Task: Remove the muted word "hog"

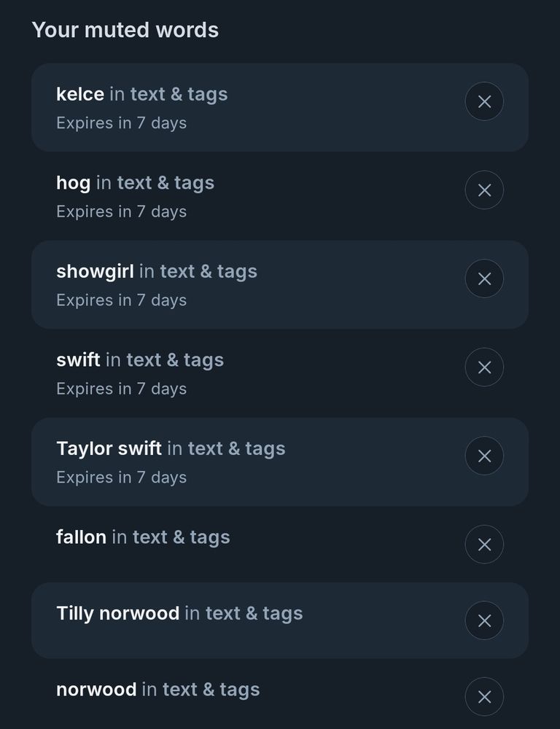Action: pyautogui.click(x=484, y=190)
